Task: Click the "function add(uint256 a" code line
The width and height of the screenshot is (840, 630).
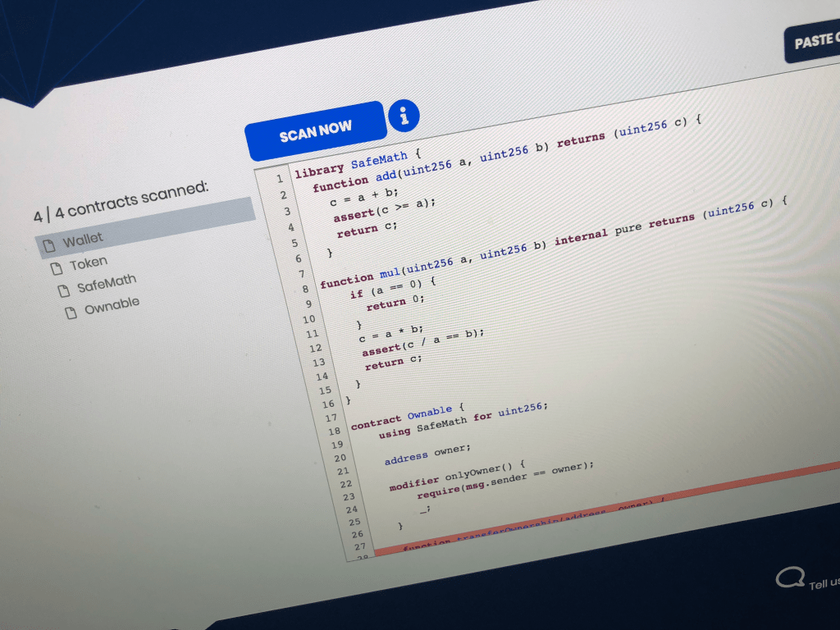Action: (x=506, y=155)
